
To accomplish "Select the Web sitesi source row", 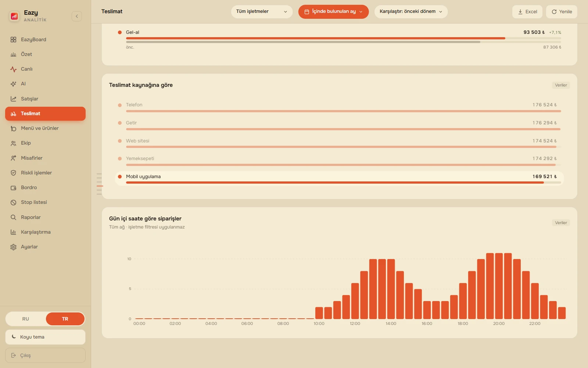I will point(339,143).
